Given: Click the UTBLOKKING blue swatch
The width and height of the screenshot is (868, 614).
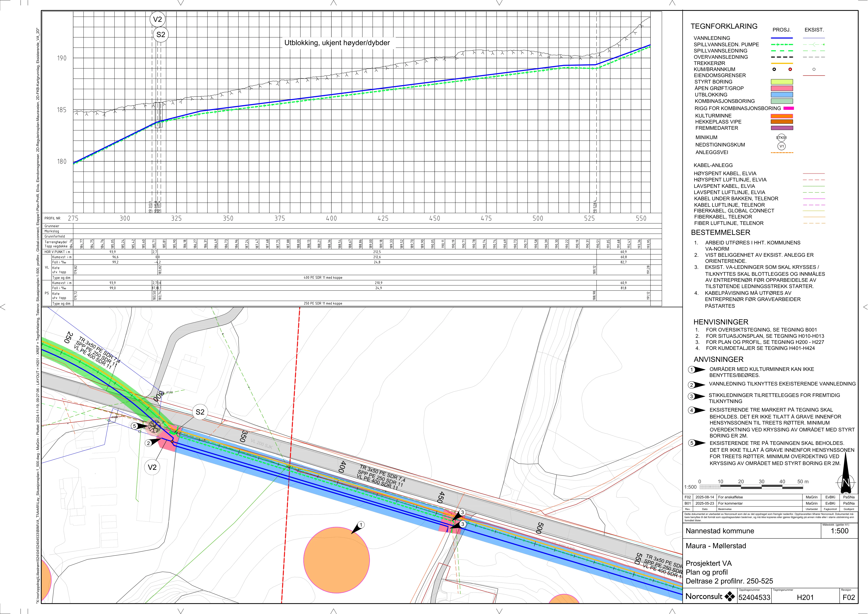Looking at the screenshot, I should click(x=782, y=95).
